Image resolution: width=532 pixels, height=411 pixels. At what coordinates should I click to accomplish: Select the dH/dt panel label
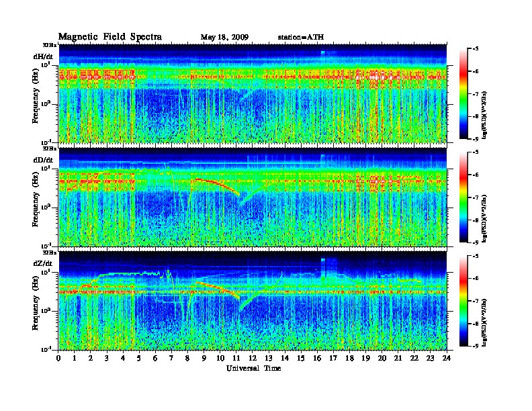pyautogui.click(x=43, y=56)
